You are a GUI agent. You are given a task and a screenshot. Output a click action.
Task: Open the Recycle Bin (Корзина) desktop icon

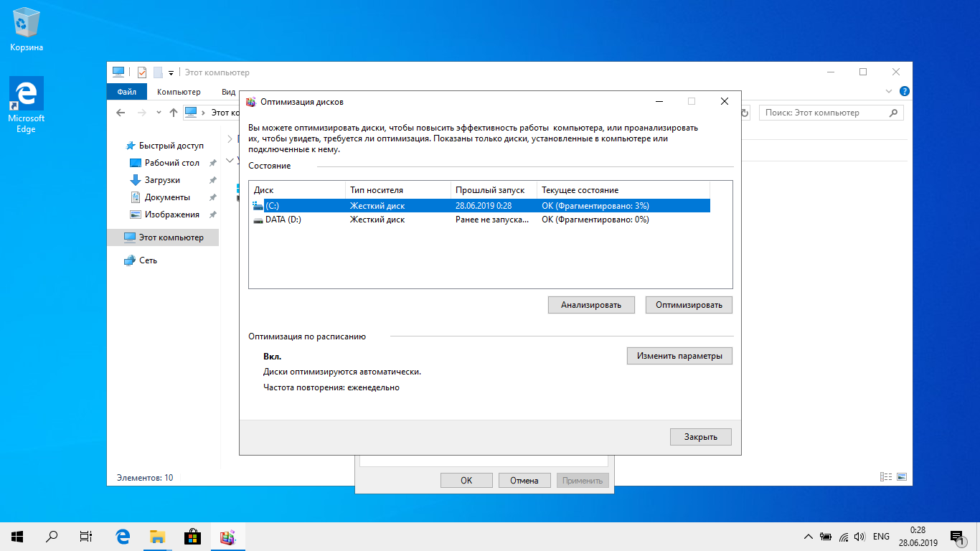pyautogui.click(x=27, y=30)
